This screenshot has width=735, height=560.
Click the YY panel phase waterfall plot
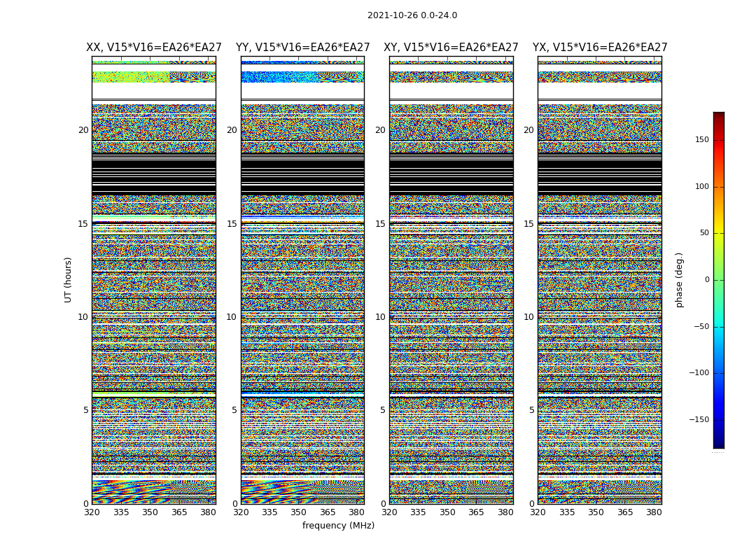[x=303, y=280]
